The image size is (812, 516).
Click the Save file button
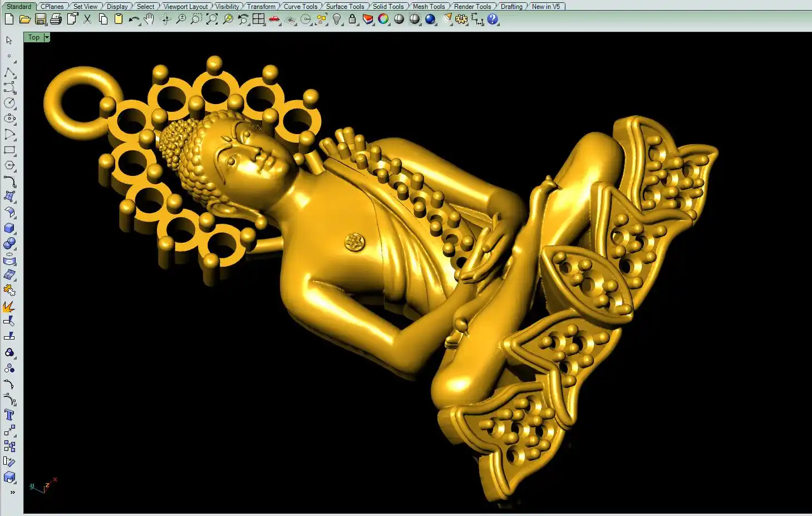(40, 19)
